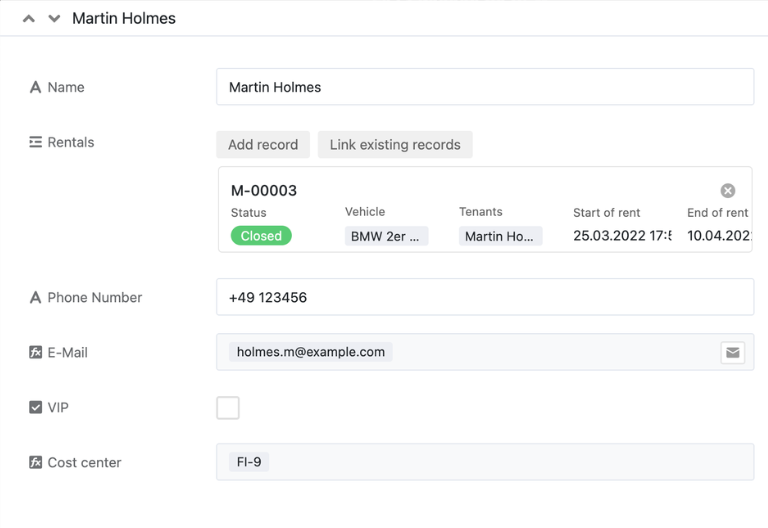The width and height of the screenshot is (768, 528).
Task: Click the text type icon beside Name
Action: coord(36,87)
